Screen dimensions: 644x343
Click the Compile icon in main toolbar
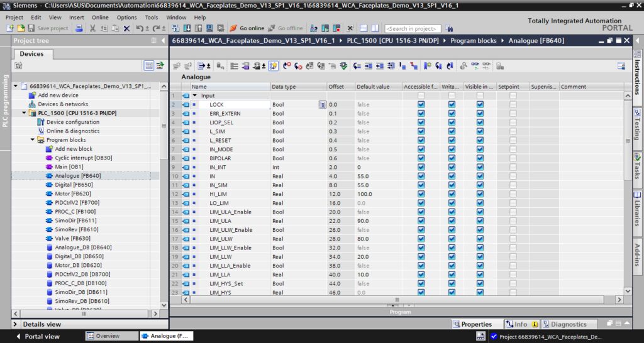175,28
